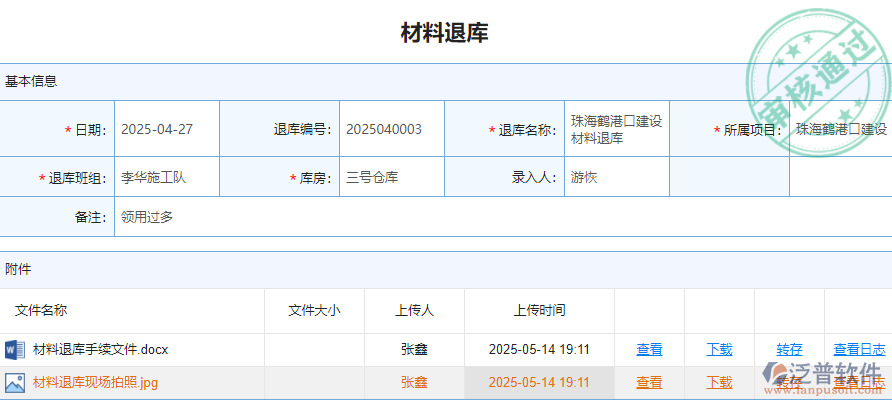Viewport: 892px width, 406px height.
Task: Click the JPG image file icon
Action: pos(14,382)
